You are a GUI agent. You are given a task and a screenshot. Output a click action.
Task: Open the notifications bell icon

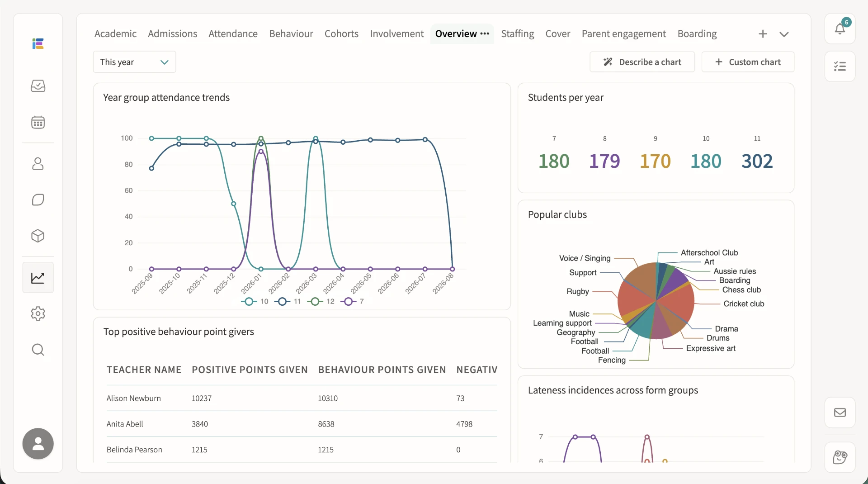pyautogui.click(x=840, y=29)
